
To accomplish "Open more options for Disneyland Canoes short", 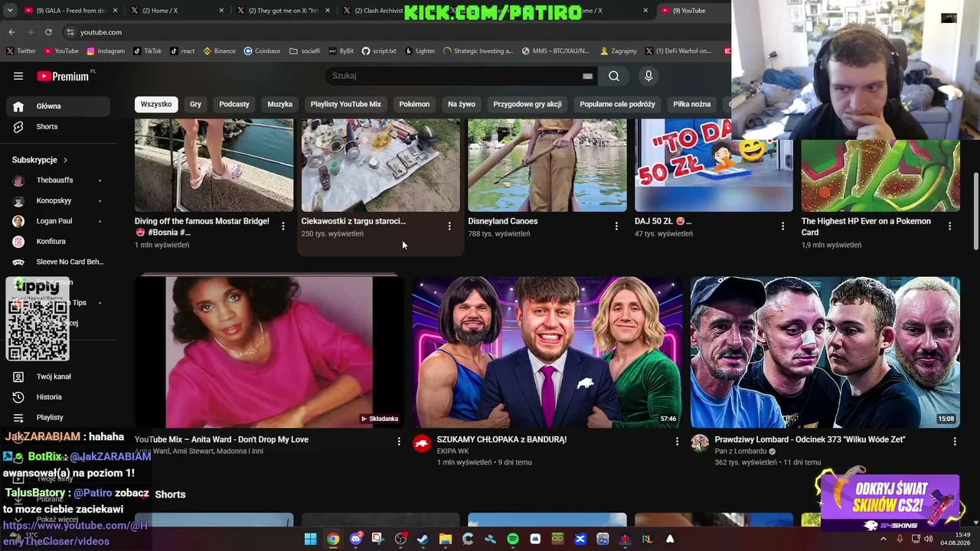I will coord(616,226).
